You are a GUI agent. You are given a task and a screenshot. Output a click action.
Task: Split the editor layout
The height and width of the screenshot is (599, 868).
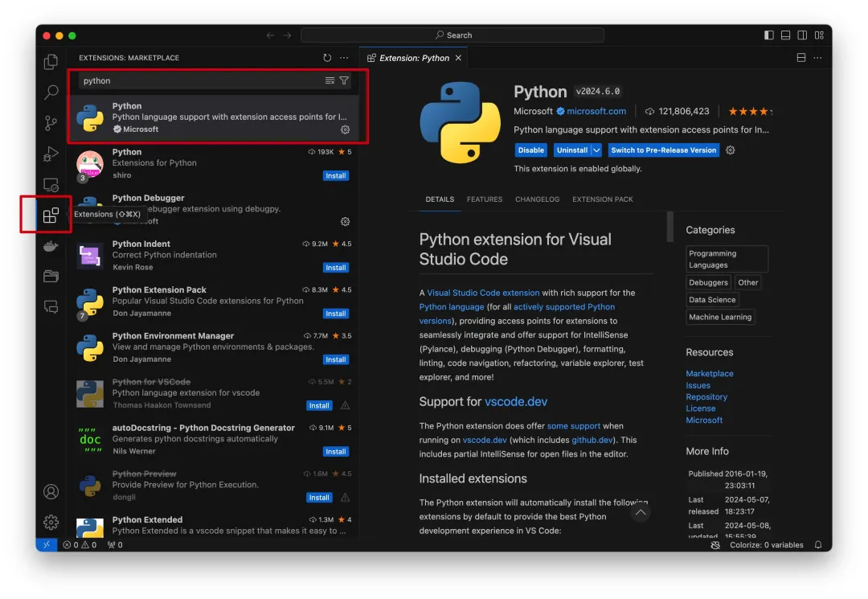pyautogui.click(x=801, y=58)
